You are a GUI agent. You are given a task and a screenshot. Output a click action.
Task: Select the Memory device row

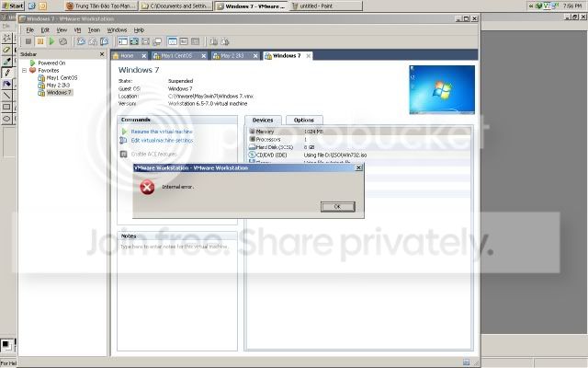(x=359, y=132)
